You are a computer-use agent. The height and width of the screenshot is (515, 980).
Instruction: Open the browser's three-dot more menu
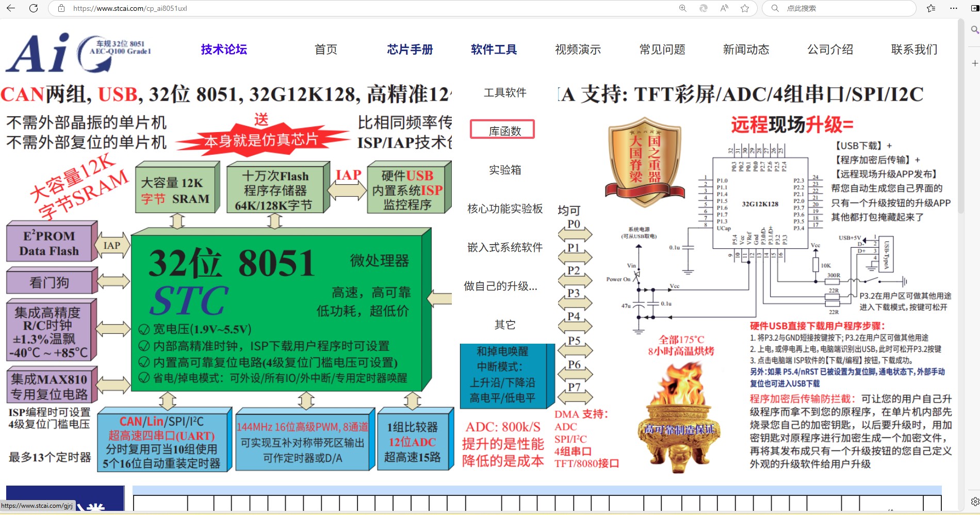click(x=954, y=8)
